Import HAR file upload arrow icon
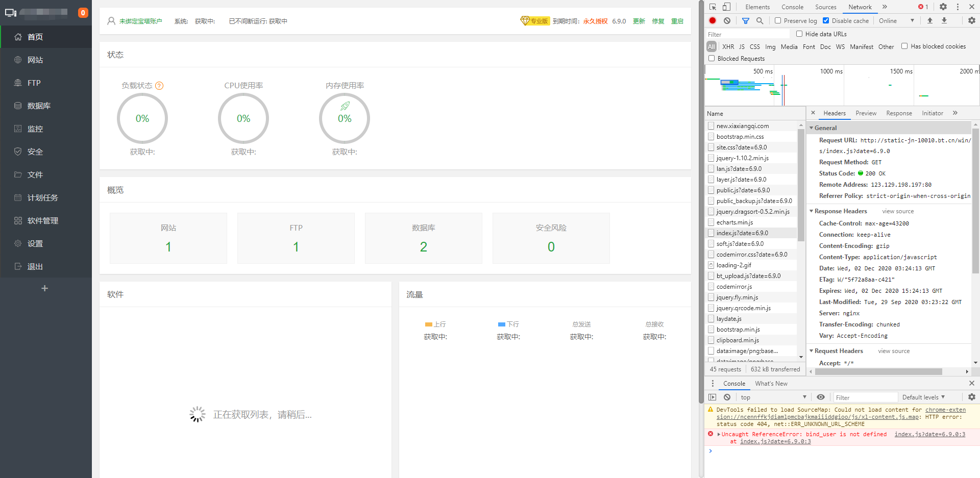Viewport: 980px width, 478px height. (x=930, y=20)
